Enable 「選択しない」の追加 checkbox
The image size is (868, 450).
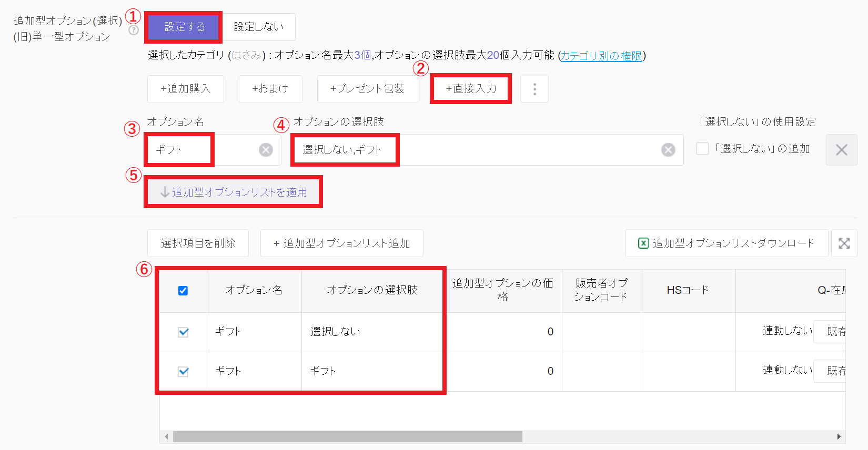[x=702, y=149]
